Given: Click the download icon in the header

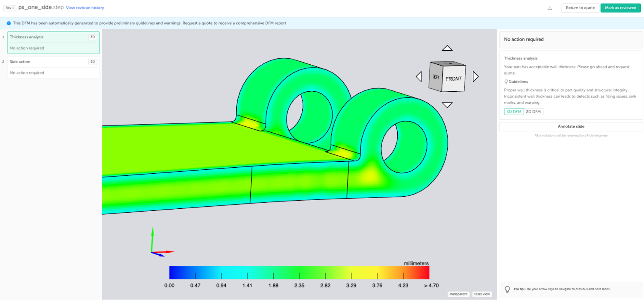Looking at the screenshot, I should click(x=550, y=8).
